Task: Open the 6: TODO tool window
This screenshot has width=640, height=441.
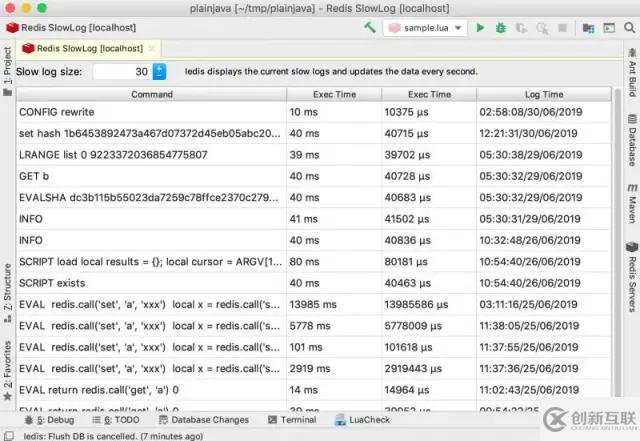Action: click(116, 420)
